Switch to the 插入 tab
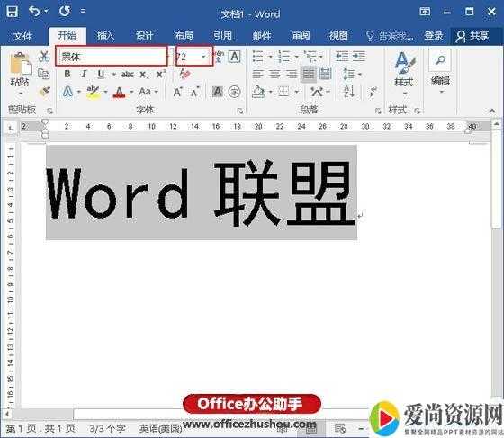Image resolution: width=504 pixels, height=438 pixels. (106, 36)
